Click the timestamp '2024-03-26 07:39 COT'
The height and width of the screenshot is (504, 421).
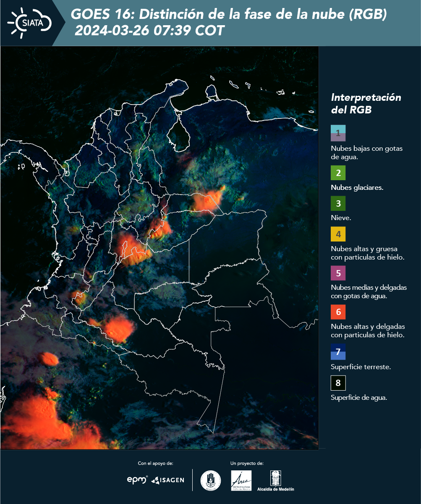149,30
